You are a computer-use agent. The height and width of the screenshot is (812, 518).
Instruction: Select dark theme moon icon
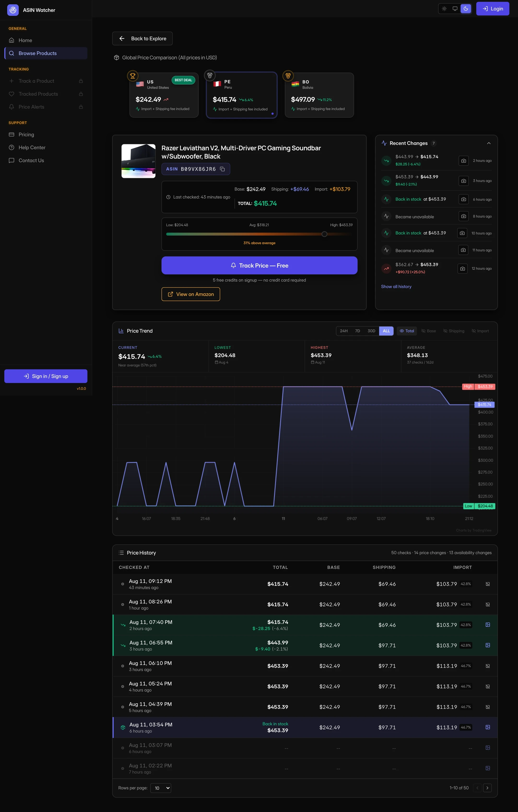click(x=466, y=9)
